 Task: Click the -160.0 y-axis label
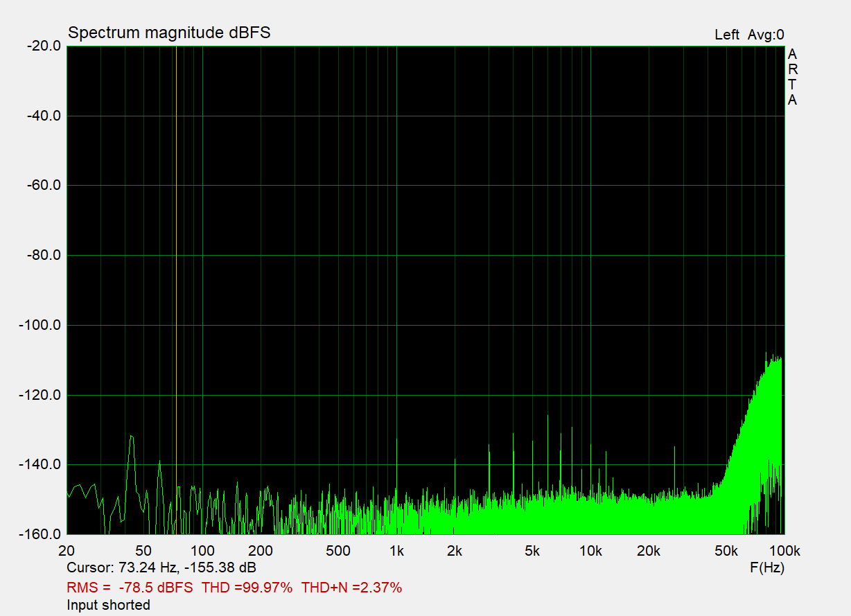[41, 534]
